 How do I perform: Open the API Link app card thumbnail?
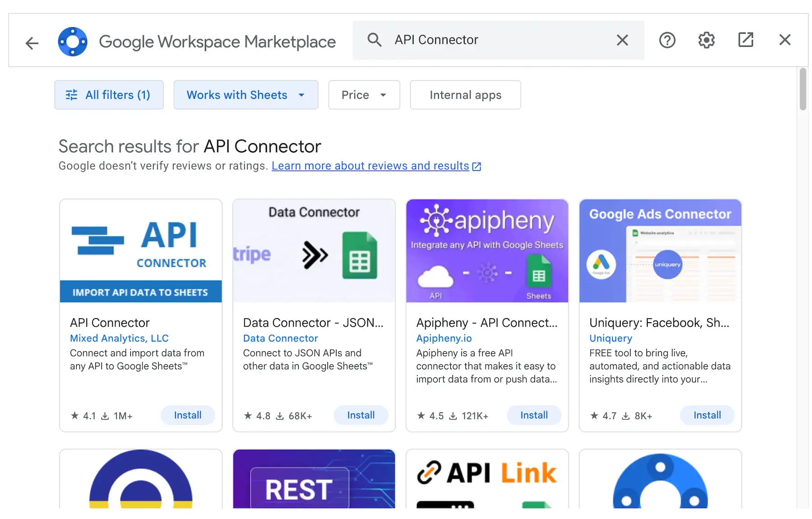487,479
